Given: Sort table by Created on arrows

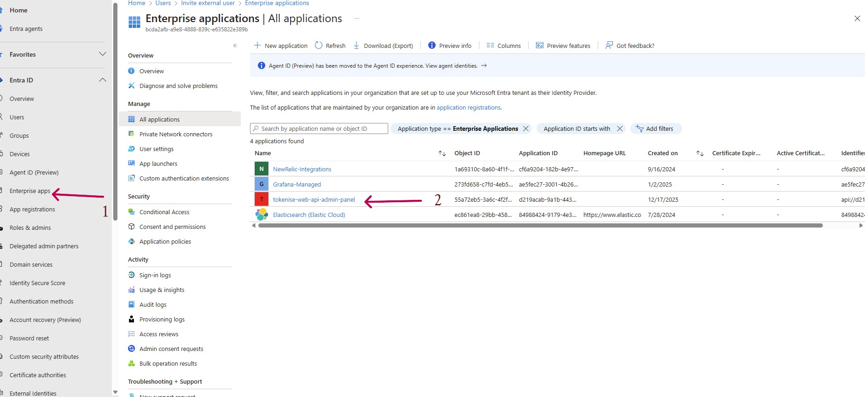Looking at the screenshot, I should [700, 153].
